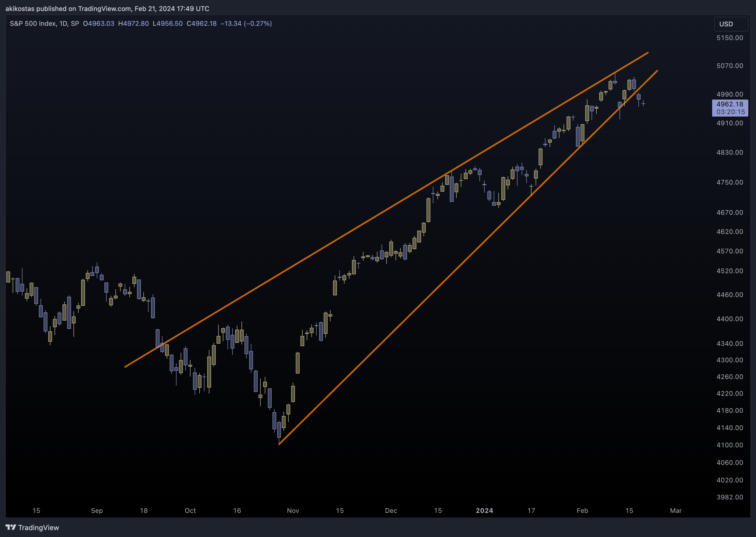756x537 pixels.
Task: Click the 17 date label after 2024
Action: (531, 511)
